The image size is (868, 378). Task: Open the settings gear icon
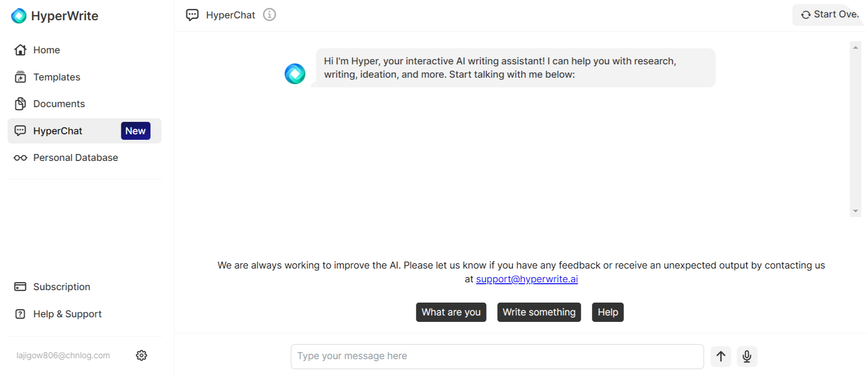tap(142, 355)
